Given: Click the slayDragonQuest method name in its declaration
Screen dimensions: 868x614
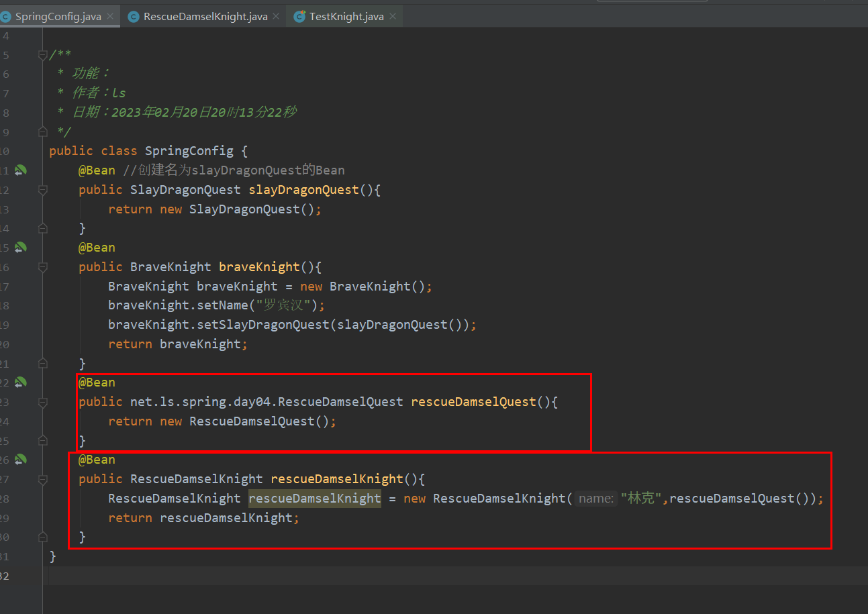Looking at the screenshot, I should click(x=304, y=190).
